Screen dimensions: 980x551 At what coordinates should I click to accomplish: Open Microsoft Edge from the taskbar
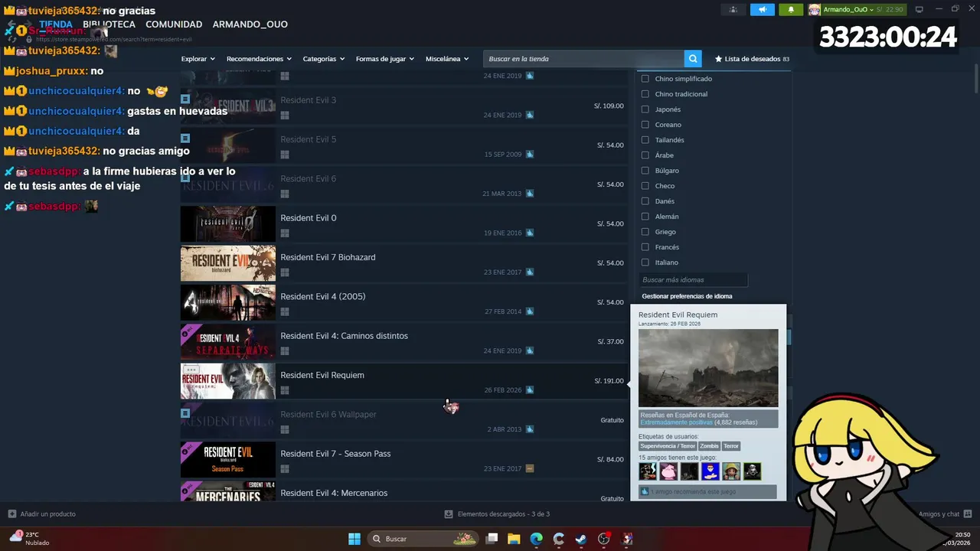tap(536, 539)
